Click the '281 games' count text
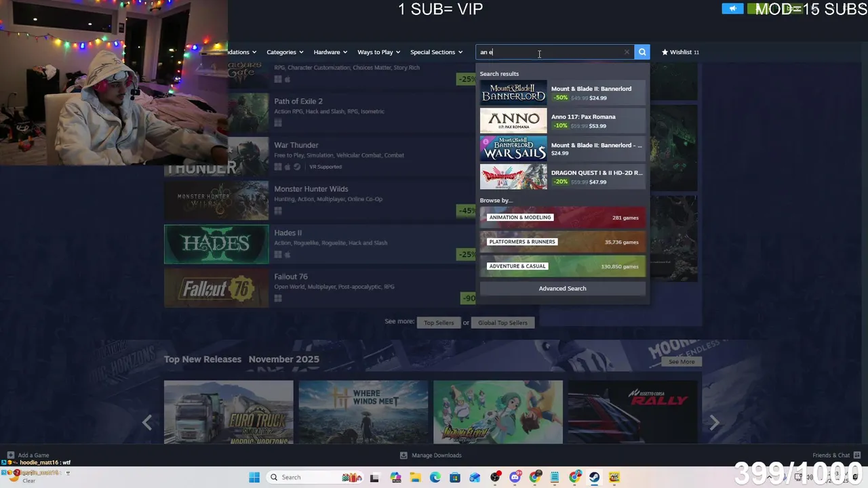 625,218
